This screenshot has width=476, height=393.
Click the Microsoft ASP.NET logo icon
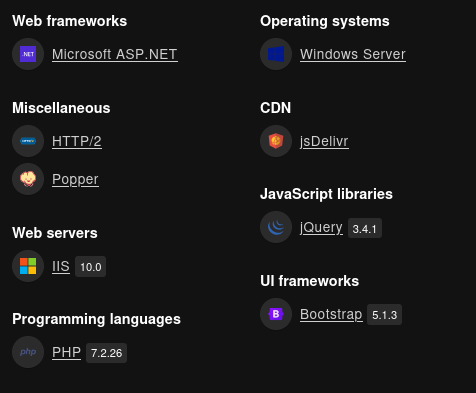(28, 54)
